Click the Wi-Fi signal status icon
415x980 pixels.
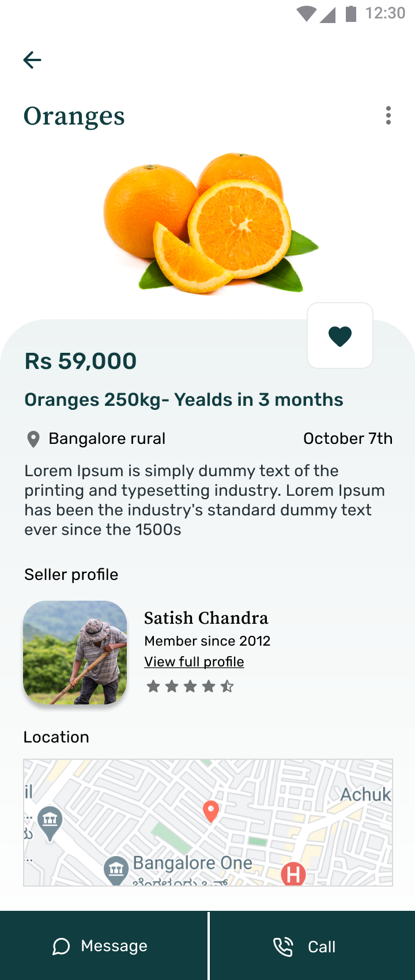pos(305,13)
